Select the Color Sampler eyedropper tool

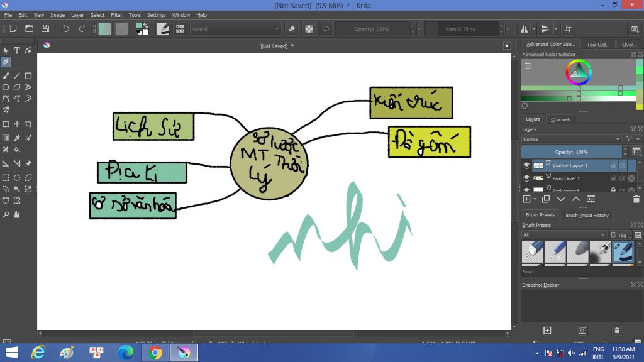click(x=17, y=138)
